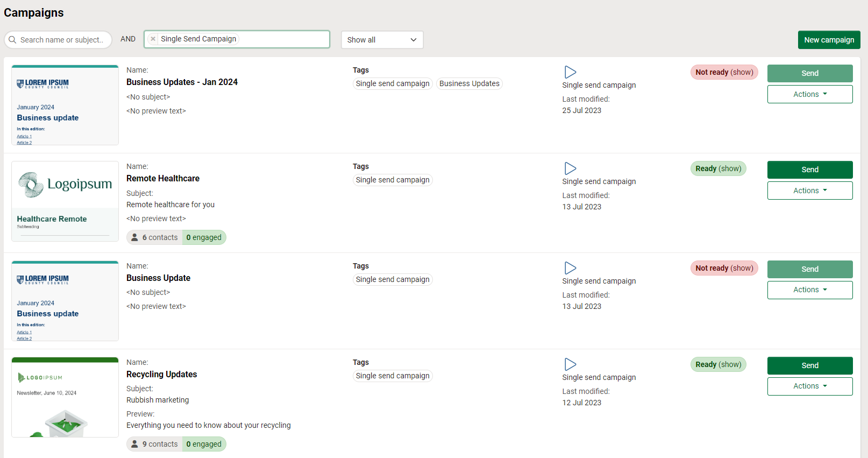Send the Remote Healthcare campaign
The height and width of the screenshot is (458, 868).
coord(810,170)
